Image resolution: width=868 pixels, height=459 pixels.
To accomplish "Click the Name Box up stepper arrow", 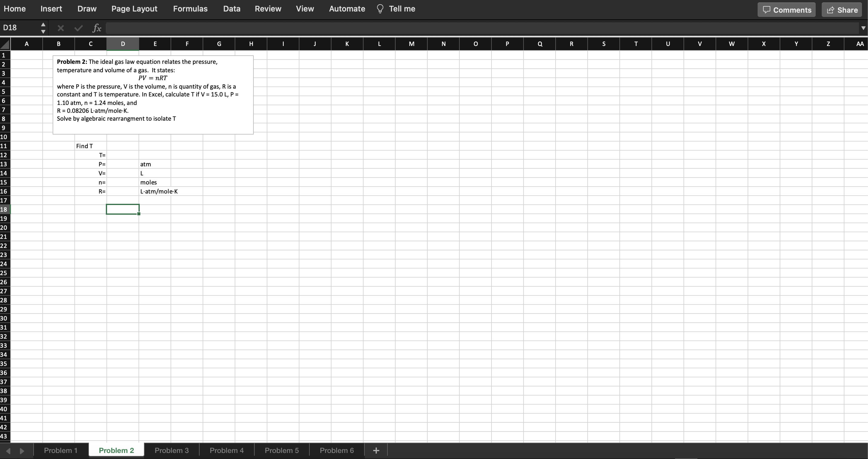I will [43, 24].
